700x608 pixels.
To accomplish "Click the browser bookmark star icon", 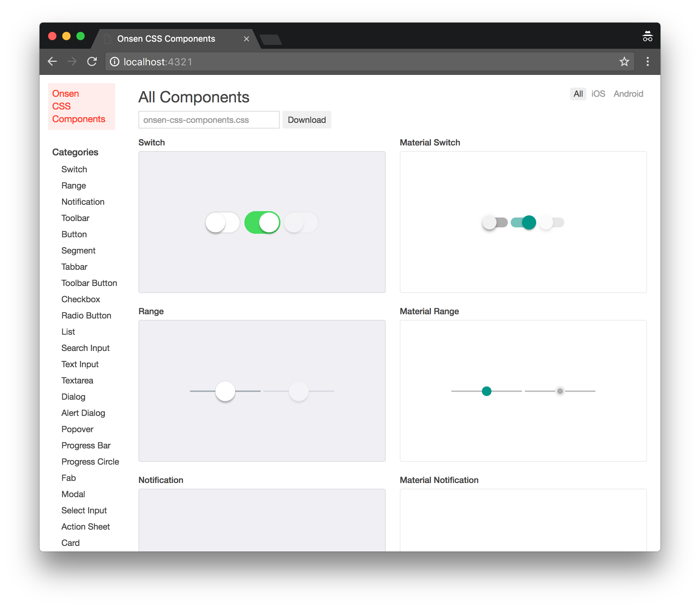I will click(x=625, y=61).
